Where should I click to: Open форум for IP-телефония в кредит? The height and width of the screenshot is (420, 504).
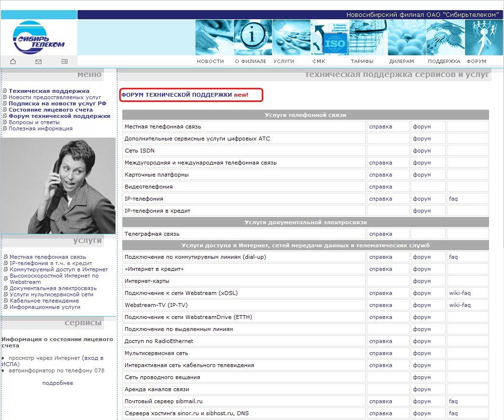422,211
